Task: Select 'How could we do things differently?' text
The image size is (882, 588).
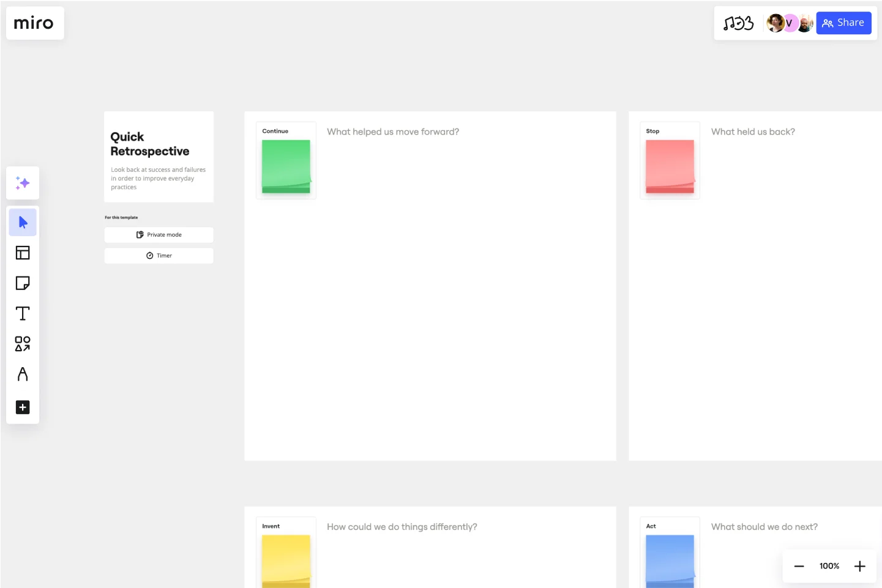Action: click(x=402, y=527)
